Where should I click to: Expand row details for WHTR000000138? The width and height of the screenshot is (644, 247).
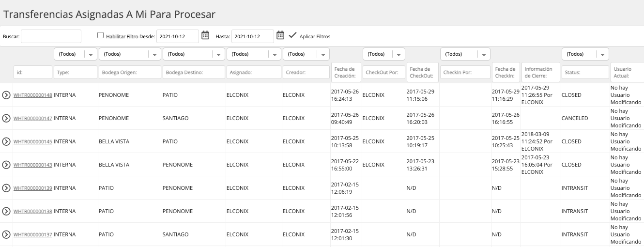point(6,211)
